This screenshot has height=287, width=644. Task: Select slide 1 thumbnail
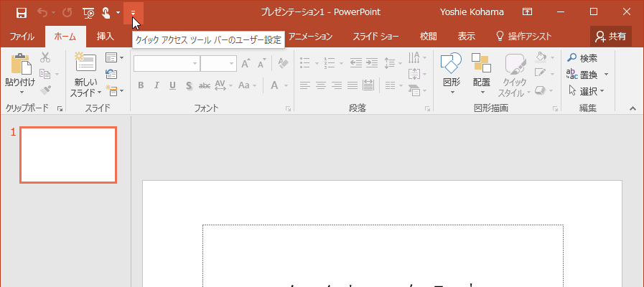point(68,155)
